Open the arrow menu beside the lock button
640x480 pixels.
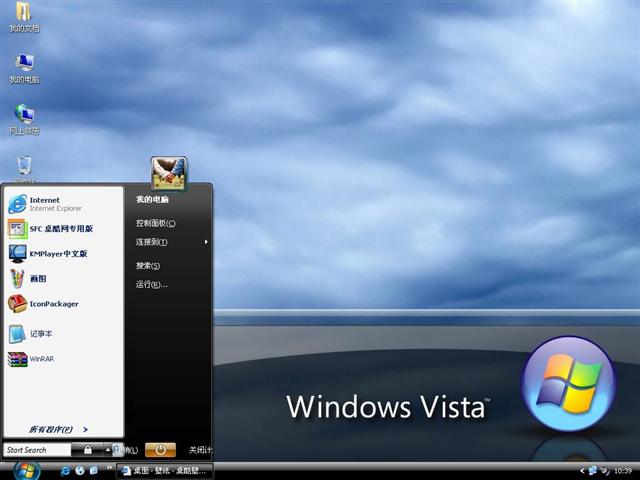tap(108, 450)
